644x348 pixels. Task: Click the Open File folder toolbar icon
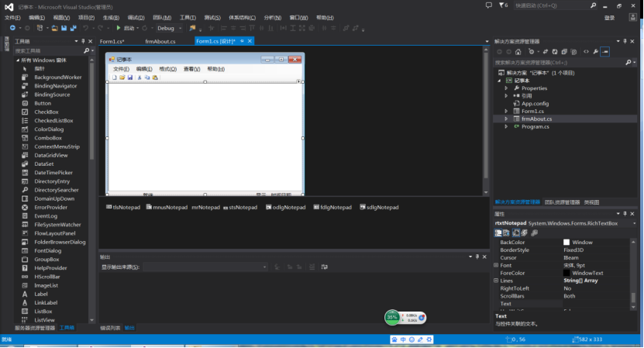pos(54,28)
